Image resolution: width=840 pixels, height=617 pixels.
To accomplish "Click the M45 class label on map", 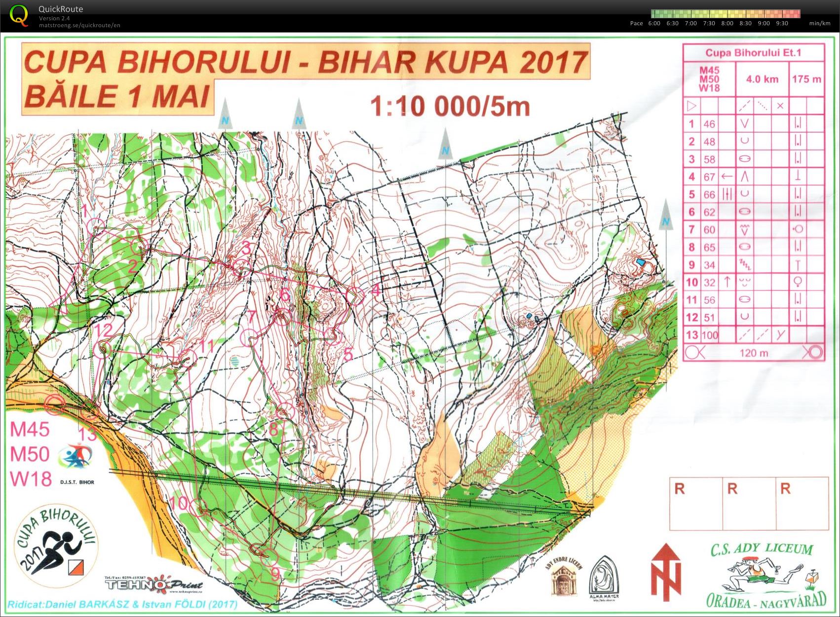I will click(31, 430).
